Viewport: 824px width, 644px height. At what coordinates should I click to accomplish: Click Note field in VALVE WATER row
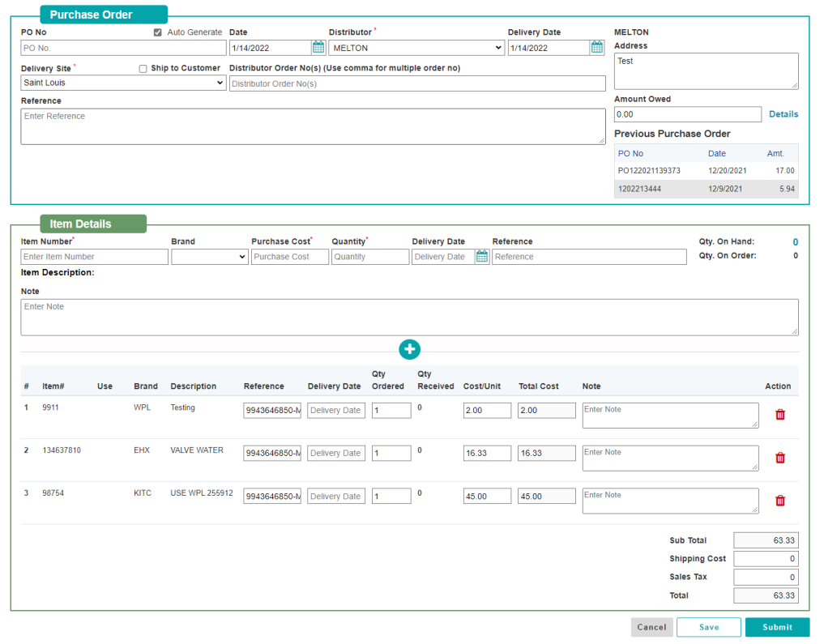pos(671,458)
